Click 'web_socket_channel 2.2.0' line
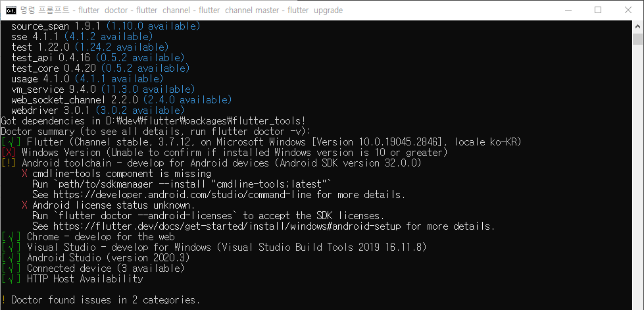Screen dimensions: 644x310 [122, 100]
